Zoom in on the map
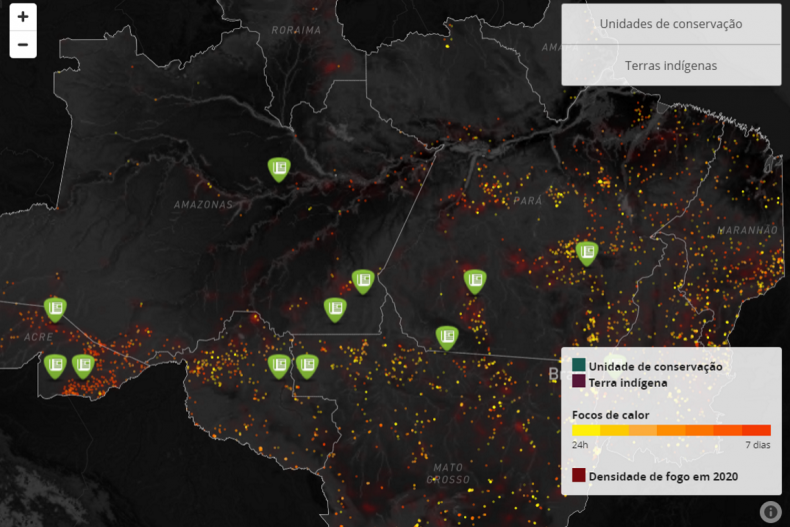 point(23,17)
